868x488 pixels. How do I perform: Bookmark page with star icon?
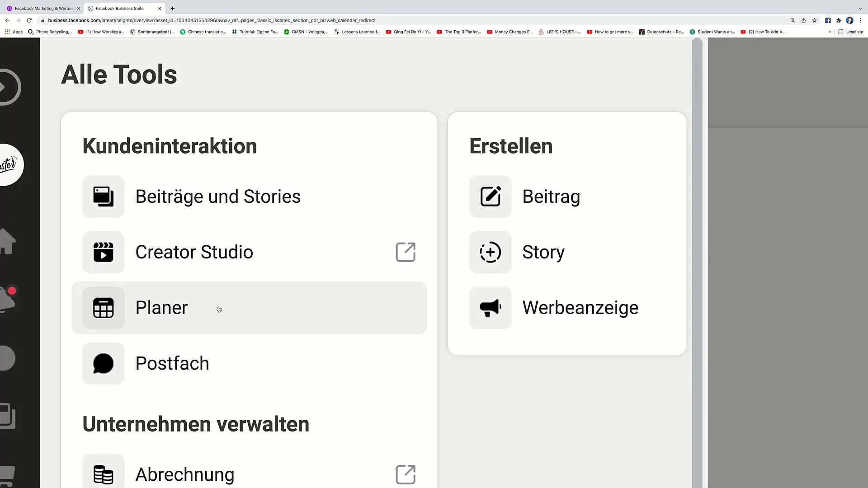tap(814, 20)
